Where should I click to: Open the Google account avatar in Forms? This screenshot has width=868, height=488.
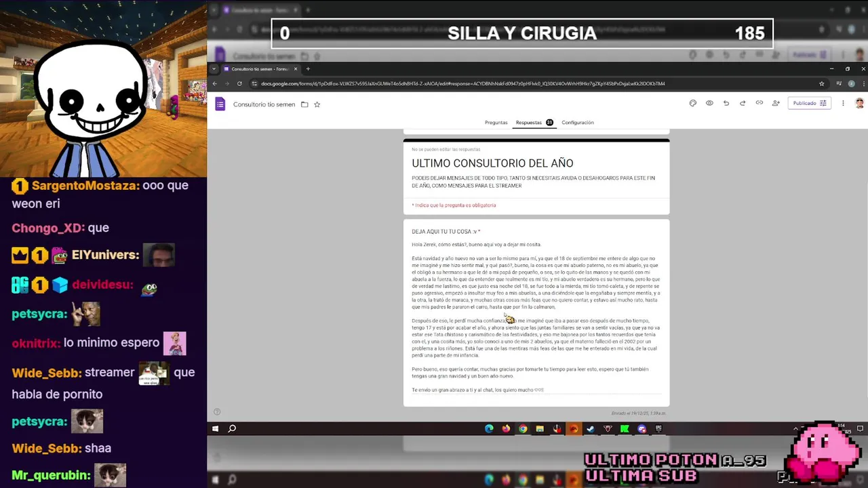[x=859, y=103]
